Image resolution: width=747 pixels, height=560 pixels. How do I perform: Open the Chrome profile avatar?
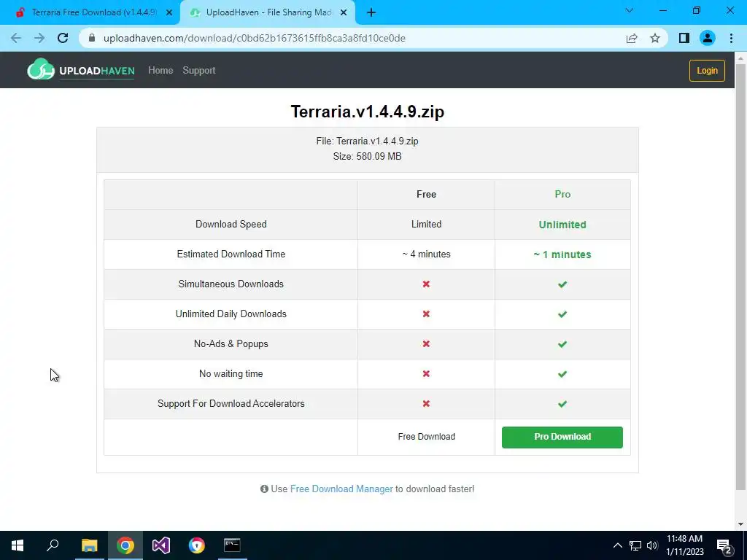pos(708,38)
